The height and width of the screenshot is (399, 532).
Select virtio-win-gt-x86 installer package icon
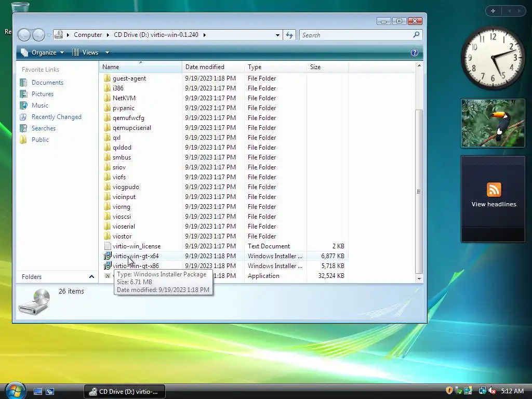point(107,265)
